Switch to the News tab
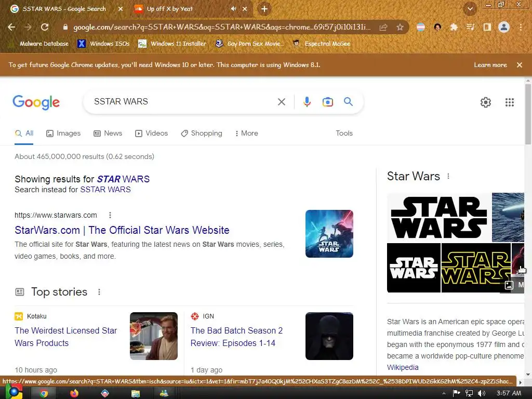The width and height of the screenshot is (532, 399). click(108, 134)
